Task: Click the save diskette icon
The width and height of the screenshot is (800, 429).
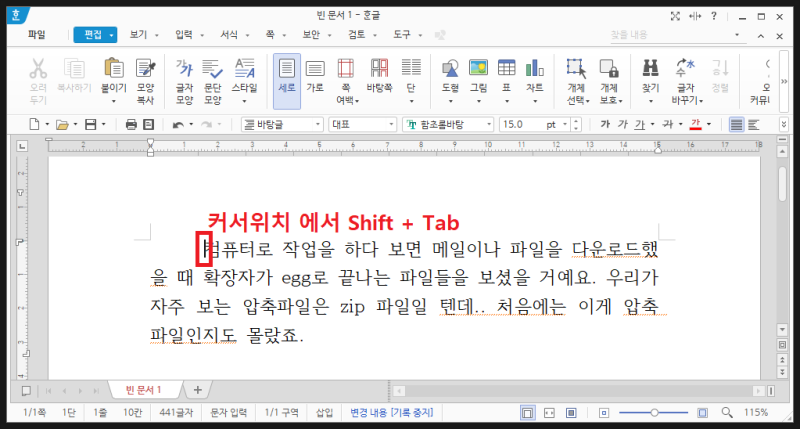Action: 90,124
